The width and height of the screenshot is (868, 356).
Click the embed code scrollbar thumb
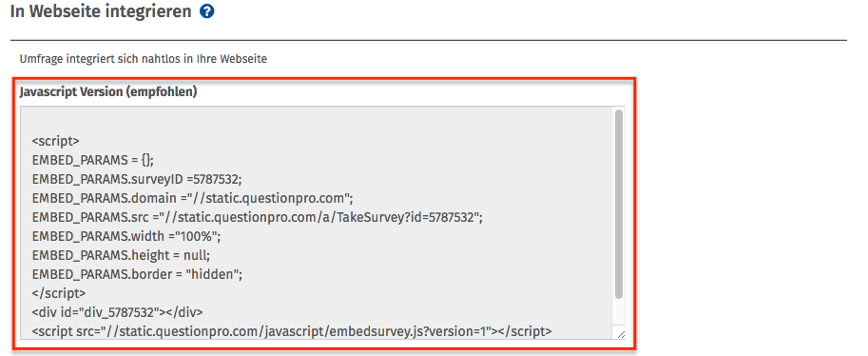pyautogui.click(x=618, y=204)
